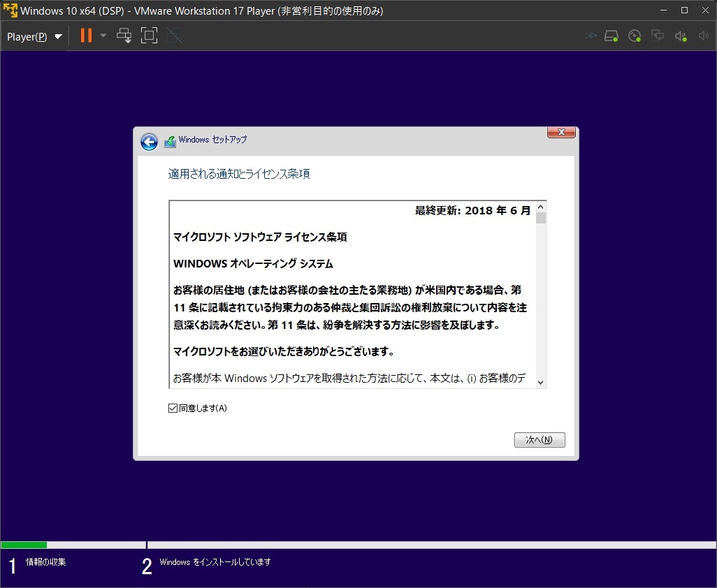Click the Windows をインストールしています step label
717x588 pixels.
[215, 562]
